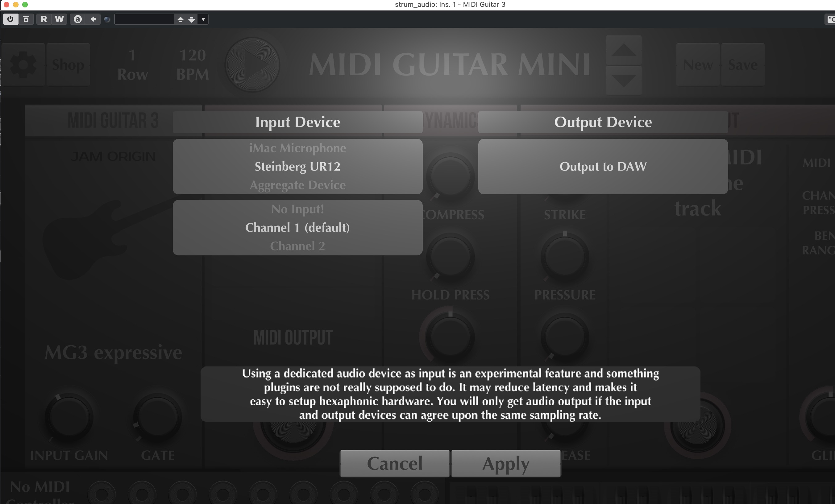Select Output to DAW device
835x504 pixels.
(603, 166)
